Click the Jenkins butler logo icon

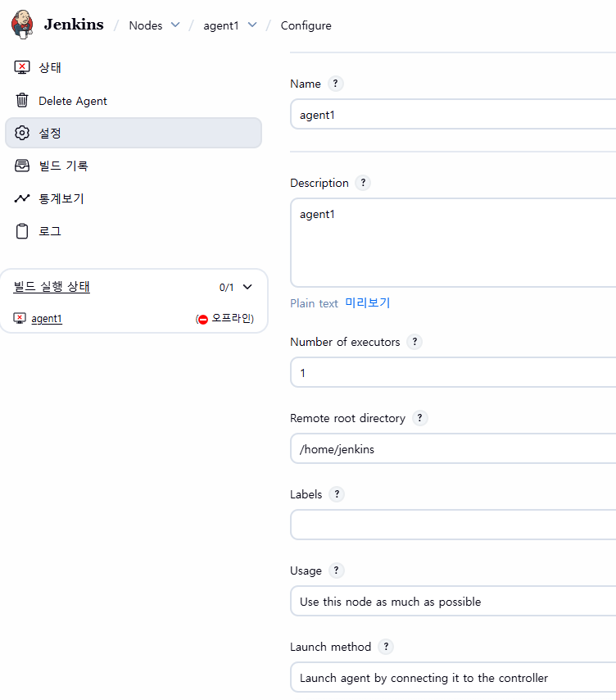(22, 25)
